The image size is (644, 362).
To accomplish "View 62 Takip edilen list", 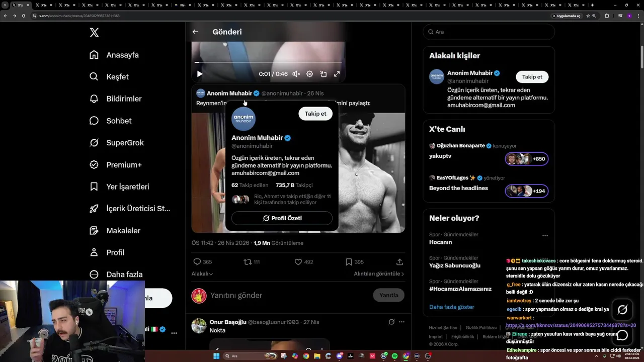I will coord(250,185).
